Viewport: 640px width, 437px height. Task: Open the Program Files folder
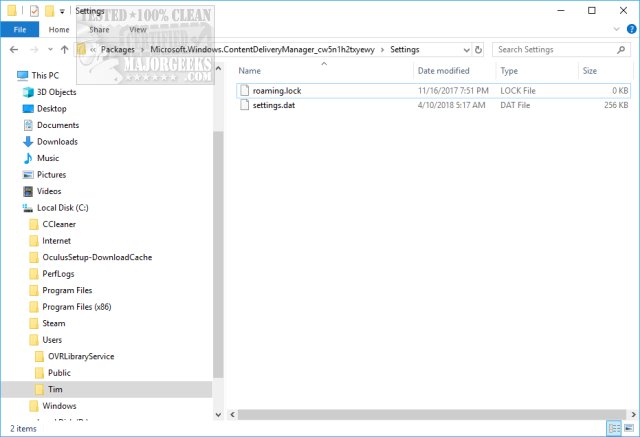67,291
